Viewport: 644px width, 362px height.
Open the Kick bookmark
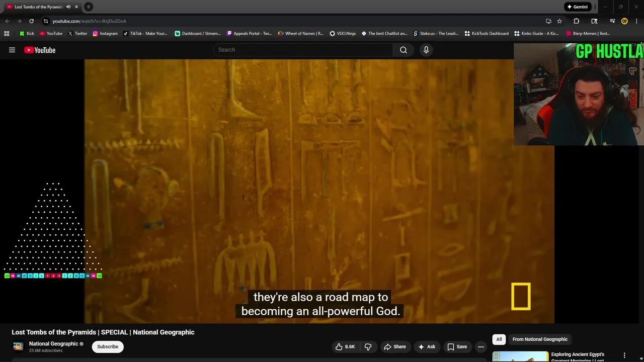[27, 34]
